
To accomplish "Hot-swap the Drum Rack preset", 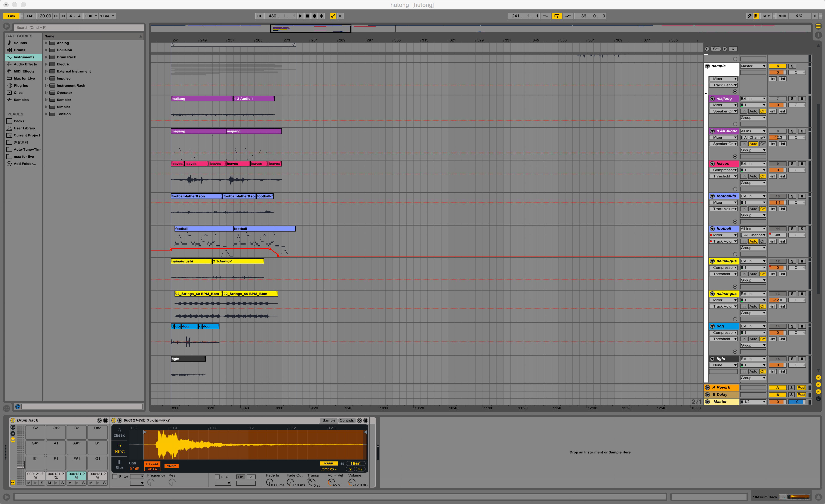I will [99, 420].
